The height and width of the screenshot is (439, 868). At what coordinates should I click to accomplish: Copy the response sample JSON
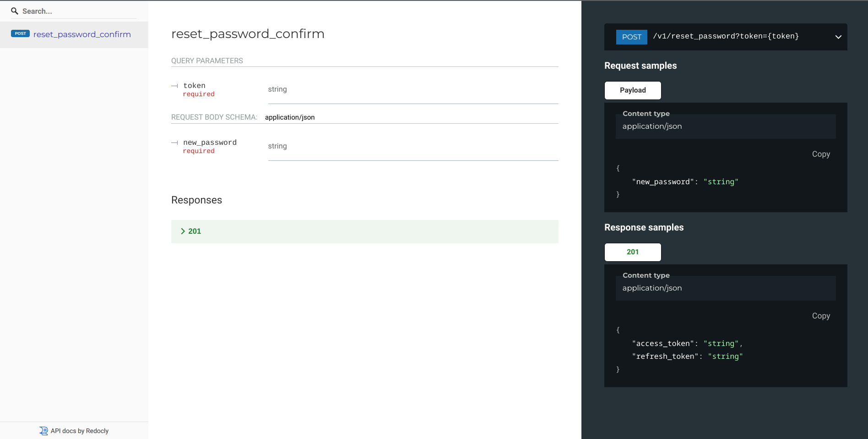click(820, 316)
